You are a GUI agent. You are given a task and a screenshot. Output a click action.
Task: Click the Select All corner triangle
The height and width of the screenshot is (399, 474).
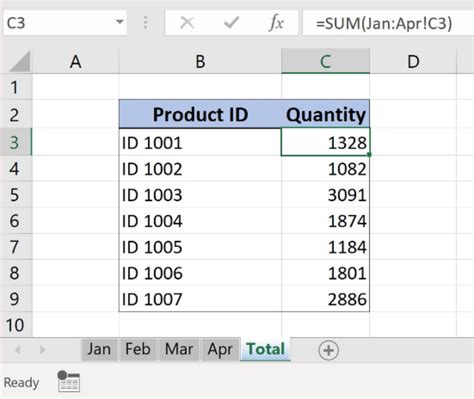tap(19, 61)
